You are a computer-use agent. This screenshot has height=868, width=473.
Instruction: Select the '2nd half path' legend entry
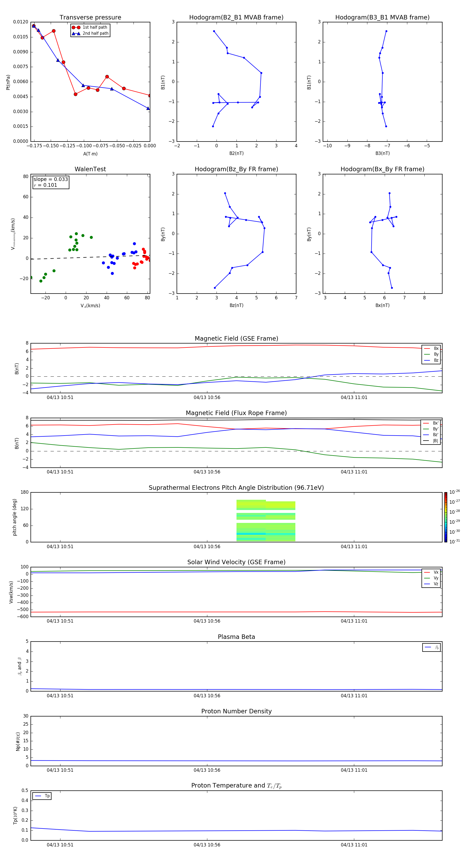click(90, 33)
